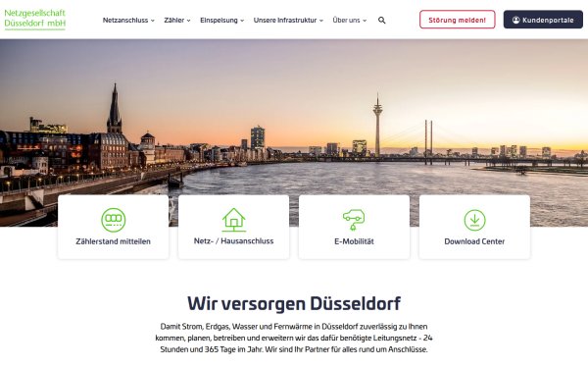Expand the Einspeisung chevron
The width and height of the screenshot is (588, 368).
point(242,21)
